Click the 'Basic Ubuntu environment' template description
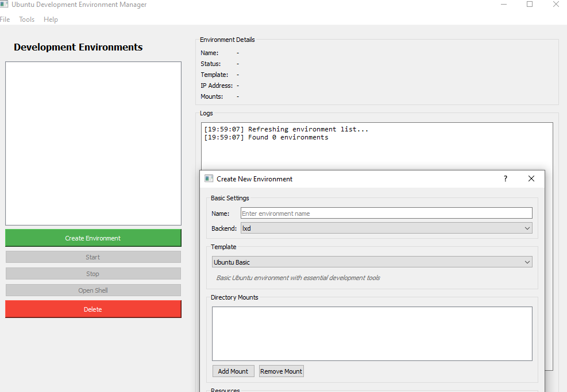This screenshot has height=392, width=567. pos(298,278)
